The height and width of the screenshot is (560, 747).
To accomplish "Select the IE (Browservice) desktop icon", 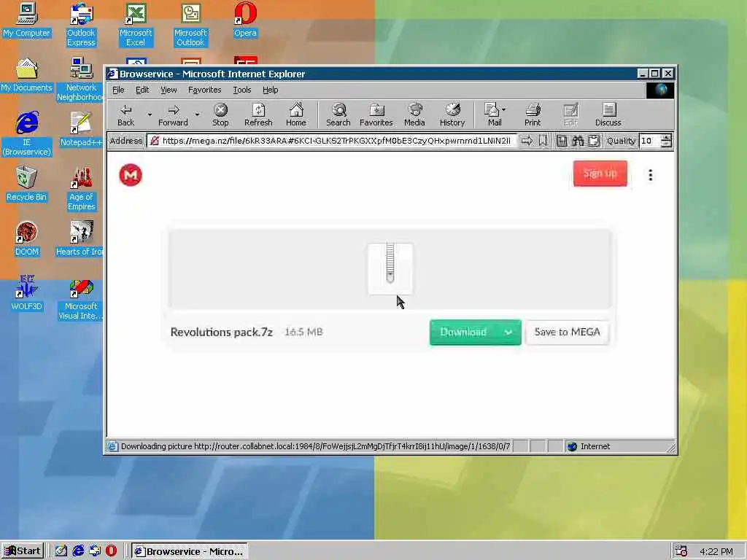I will [x=27, y=134].
